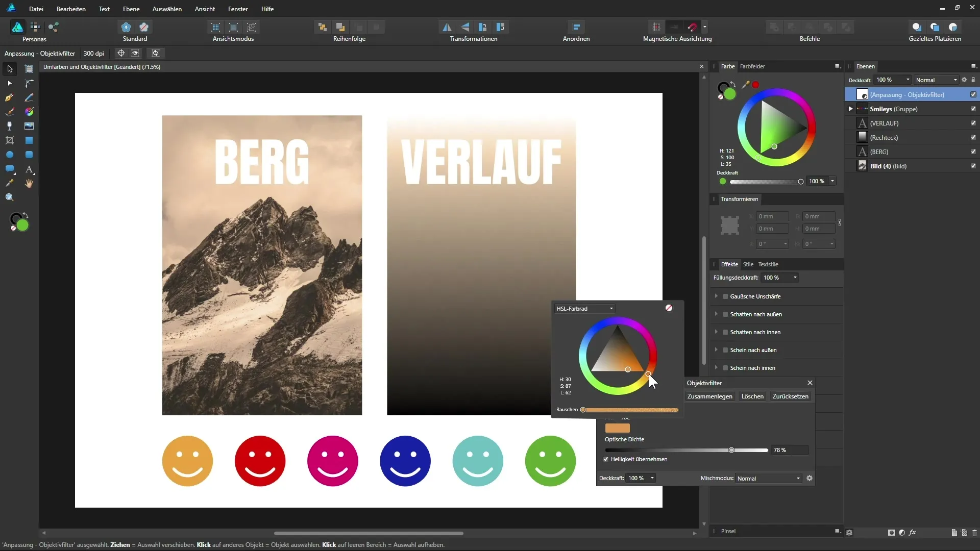Click the orange filter colour swatch

coord(617,428)
